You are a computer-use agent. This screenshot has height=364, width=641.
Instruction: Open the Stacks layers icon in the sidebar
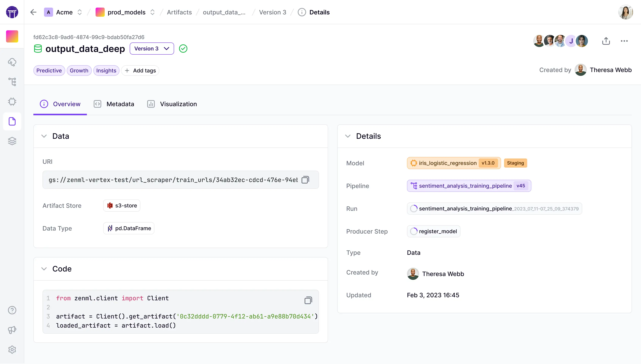point(12,141)
